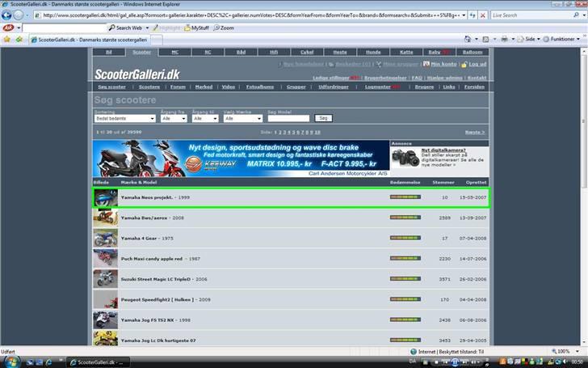Open the Yamaha Bws/aerox scooter thumbnail

coord(105,218)
